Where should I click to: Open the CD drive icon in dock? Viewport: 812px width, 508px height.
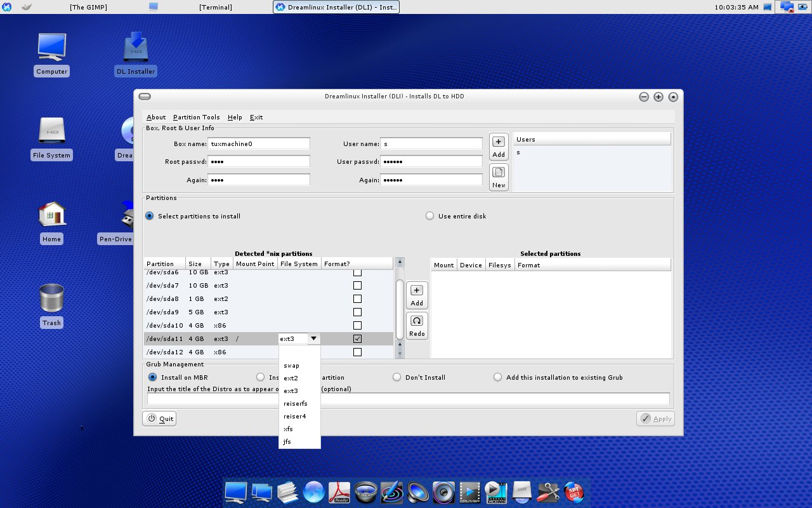[x=521, y=491]
